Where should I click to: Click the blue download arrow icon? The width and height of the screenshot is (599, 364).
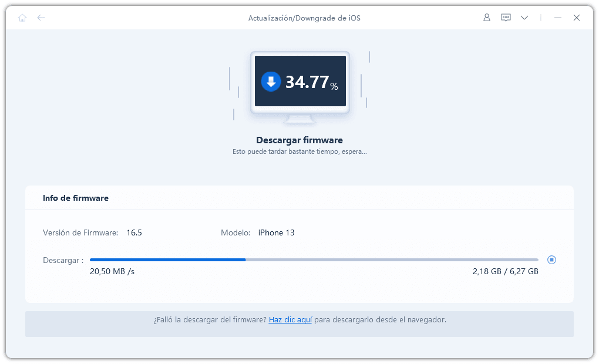[x=271, y=82]
